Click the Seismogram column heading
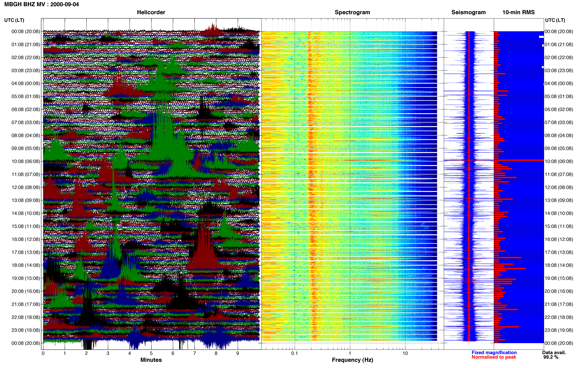Image resolution: width=588 pixels, height=368 pixels. 468,12
